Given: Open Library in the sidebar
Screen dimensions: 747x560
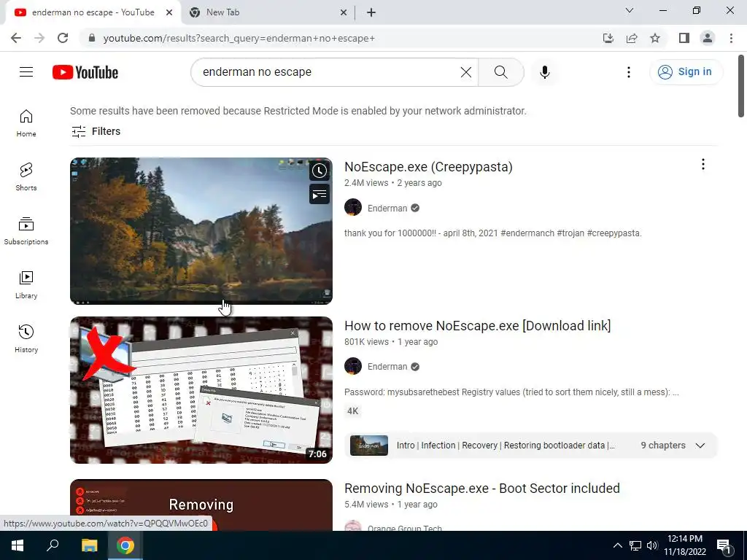Looking at the screenshot, I should tap(26, 285).
